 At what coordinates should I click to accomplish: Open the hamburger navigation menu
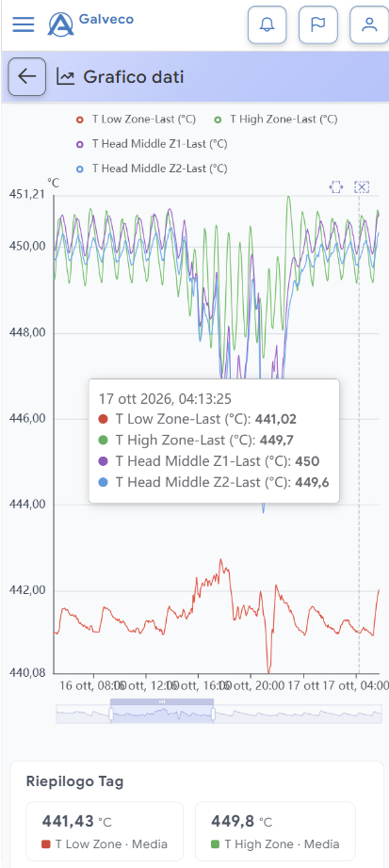click(24, 24)
